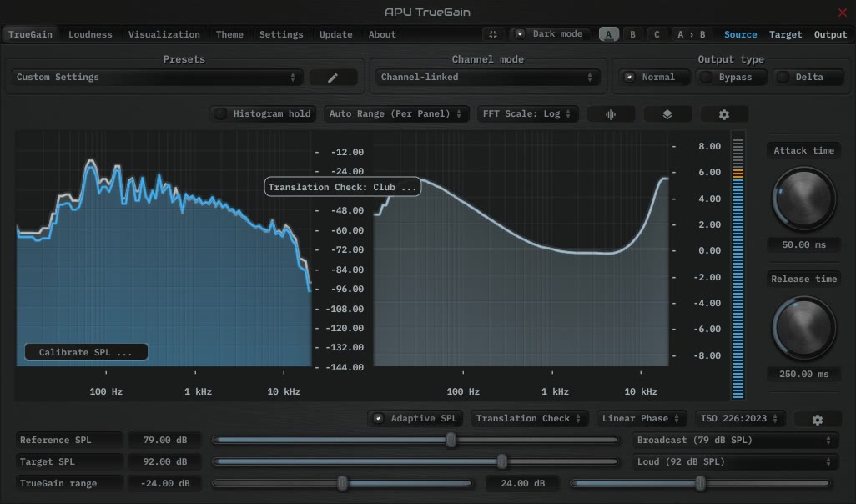Click the Reference SPL slider handle
Viewport: 856px width, 504px height.
click(451, 440)
